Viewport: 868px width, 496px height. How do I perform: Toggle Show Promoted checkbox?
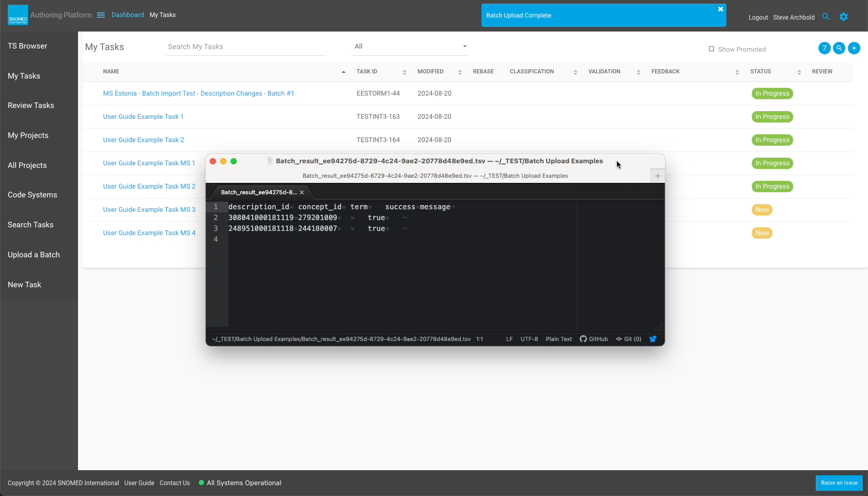click(x=711, y=49)
